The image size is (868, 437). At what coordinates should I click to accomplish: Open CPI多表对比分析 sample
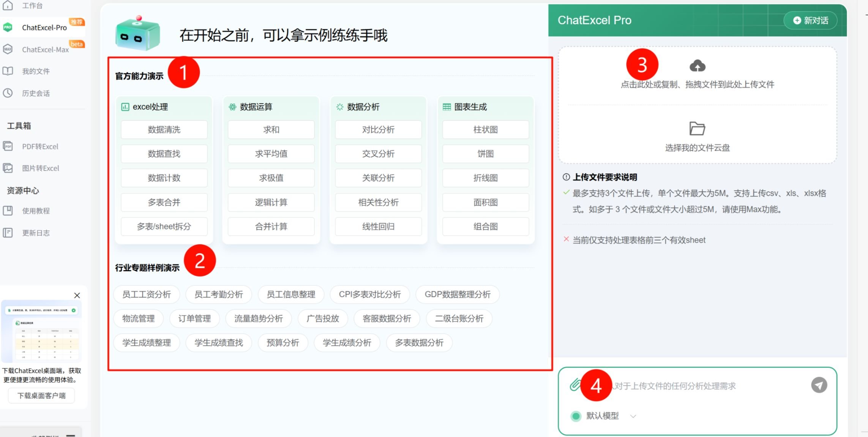coord(370,294)
